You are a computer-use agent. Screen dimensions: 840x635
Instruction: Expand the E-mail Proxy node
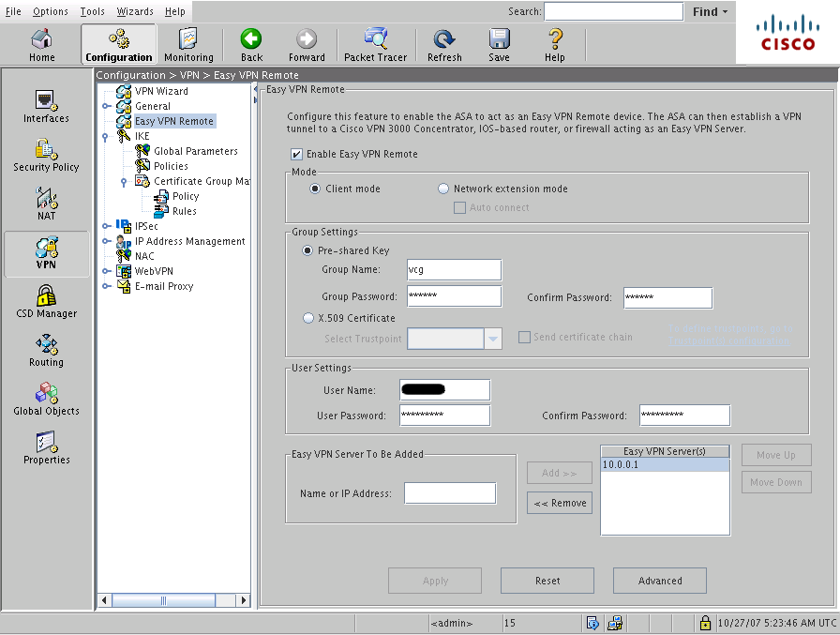[106, 286]
